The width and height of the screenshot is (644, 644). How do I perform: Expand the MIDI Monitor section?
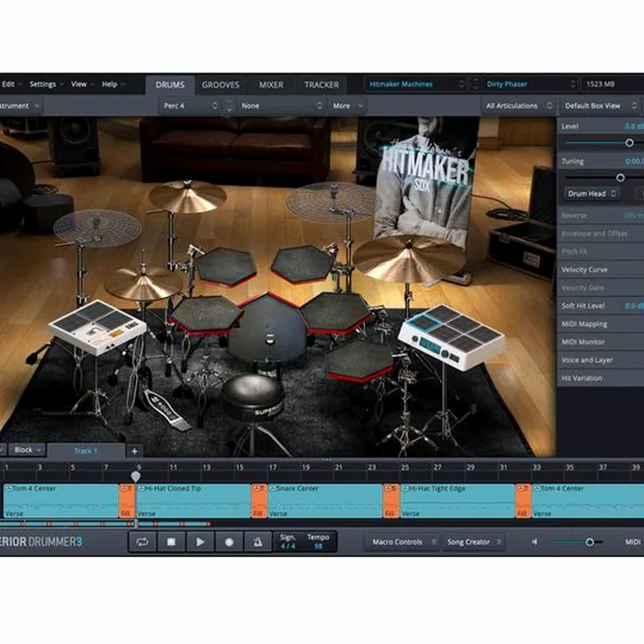600,342
